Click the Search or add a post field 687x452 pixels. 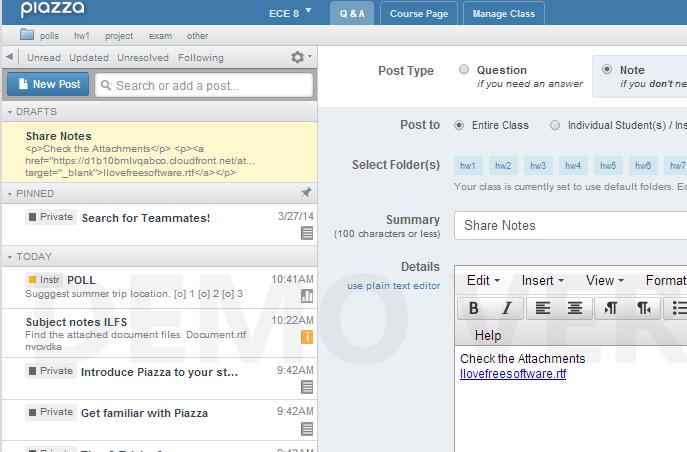(204, 85)
